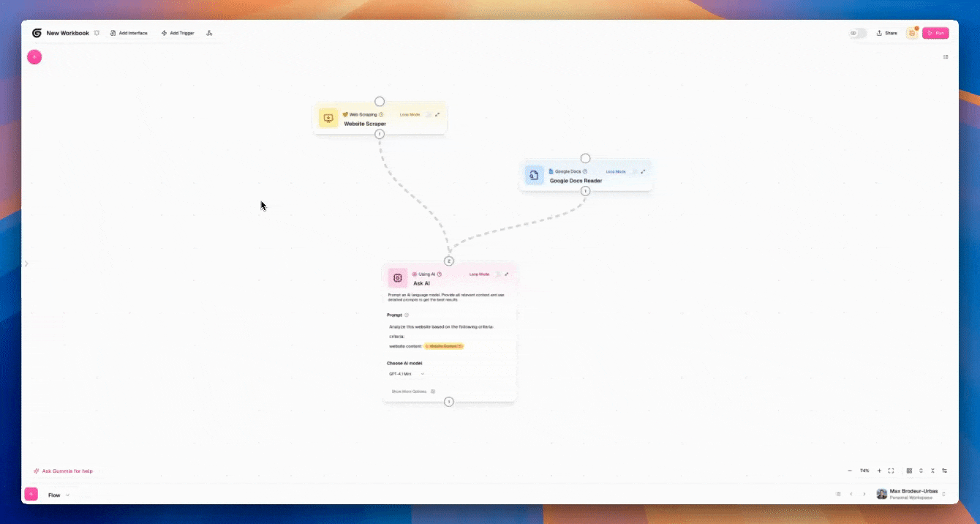Open the GPT-4.1 Mini model dropdown
This screenshot has width=980, height=524.
click(x=407, y=374)
